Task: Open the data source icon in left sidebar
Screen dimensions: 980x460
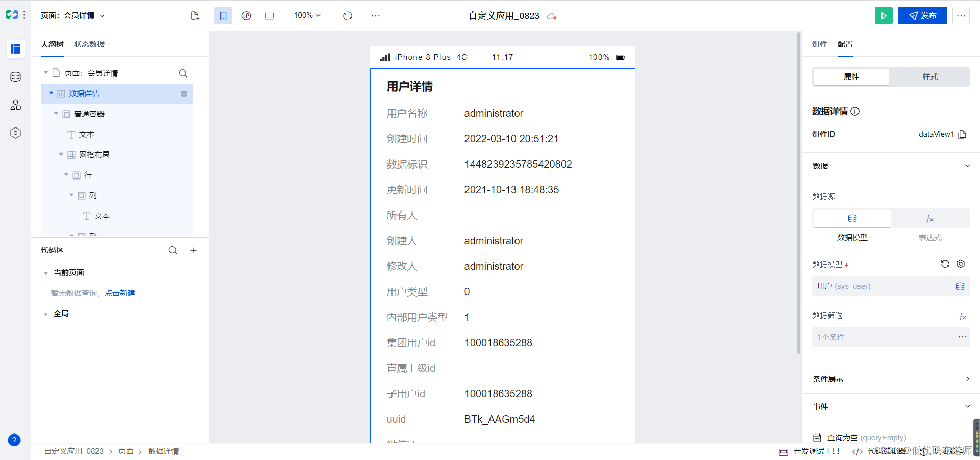Action: click(x=15, y=77)
